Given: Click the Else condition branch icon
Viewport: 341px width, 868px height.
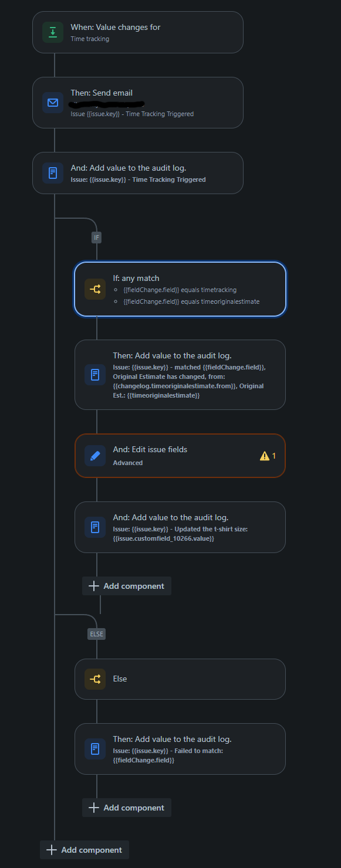Looking at the screenshot, I should coord(95,679).
